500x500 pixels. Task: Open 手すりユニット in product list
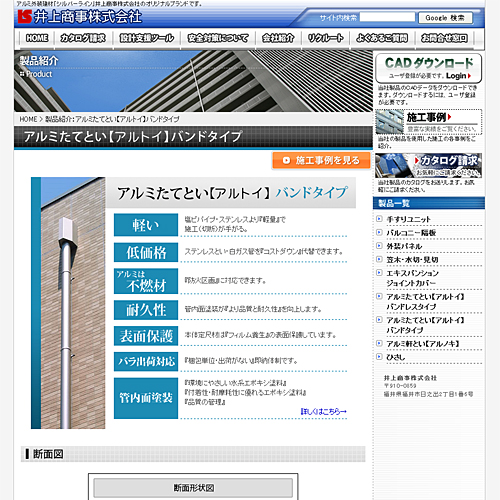tap(409, 219)
